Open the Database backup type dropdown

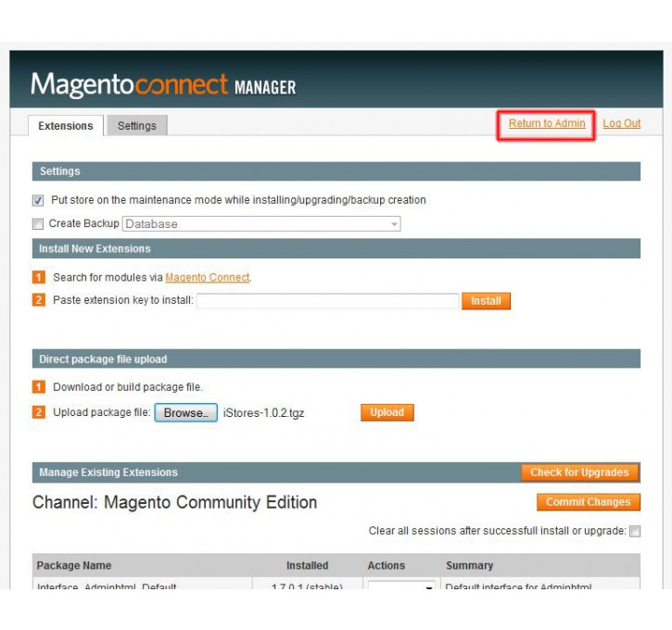tap(261, 223)
